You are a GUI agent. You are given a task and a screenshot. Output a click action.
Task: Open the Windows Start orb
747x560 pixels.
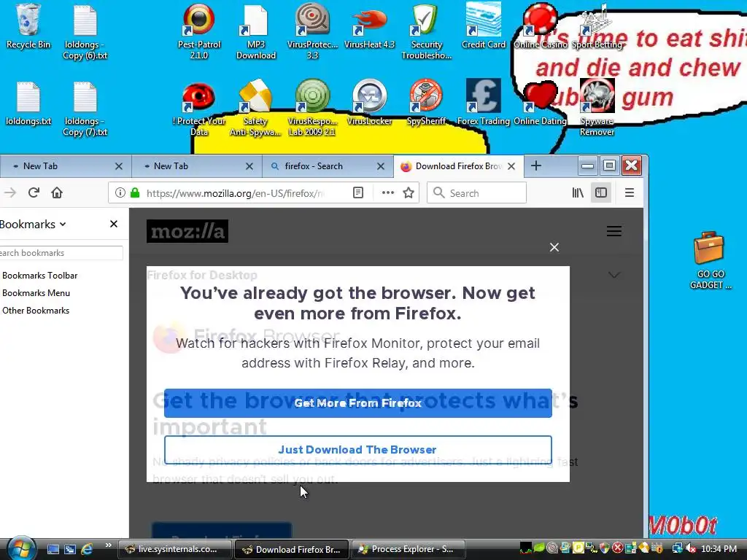pyautogui.click(x=20, y=548)
